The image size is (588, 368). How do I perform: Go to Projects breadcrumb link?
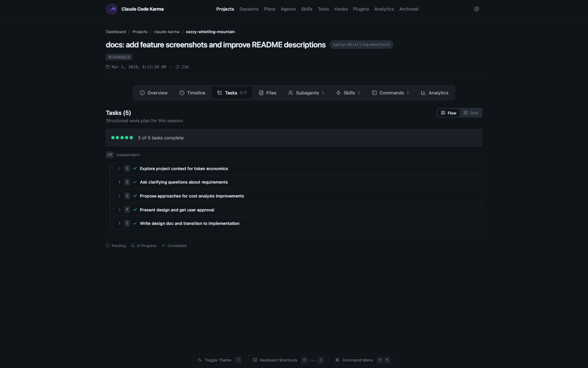click(x=140, y=32)
